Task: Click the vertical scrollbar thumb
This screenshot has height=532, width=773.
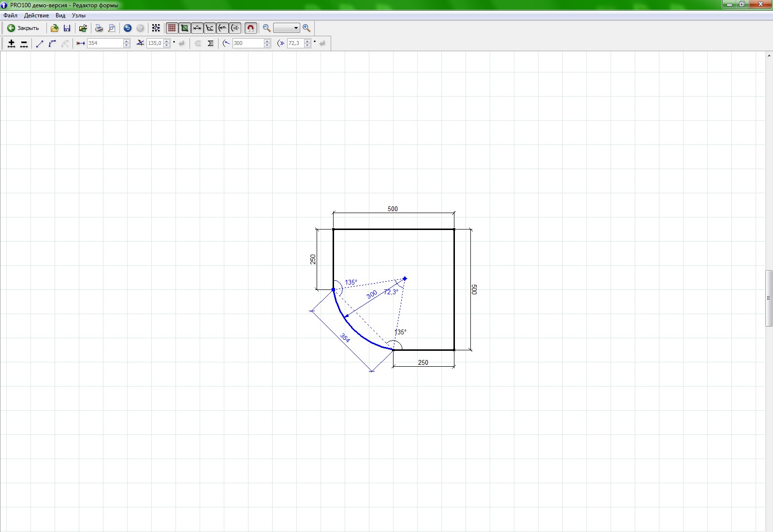Action: [x=769, y=298]
